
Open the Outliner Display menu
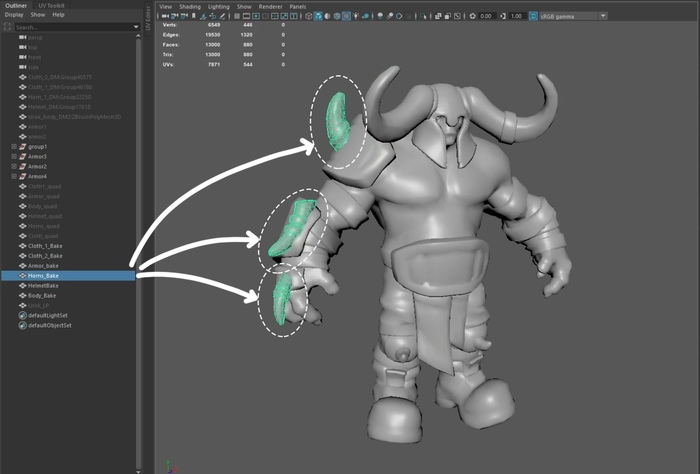[14, 15]
